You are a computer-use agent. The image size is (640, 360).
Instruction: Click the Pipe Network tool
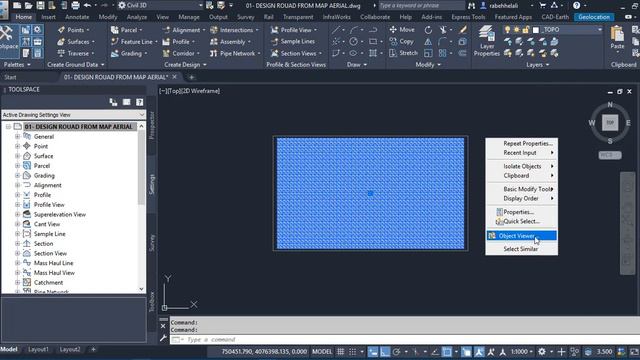click(x=235, y=53)
